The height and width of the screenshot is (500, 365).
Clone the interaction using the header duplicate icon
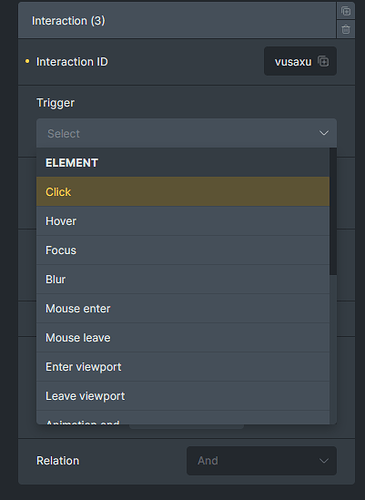point(346,11)
